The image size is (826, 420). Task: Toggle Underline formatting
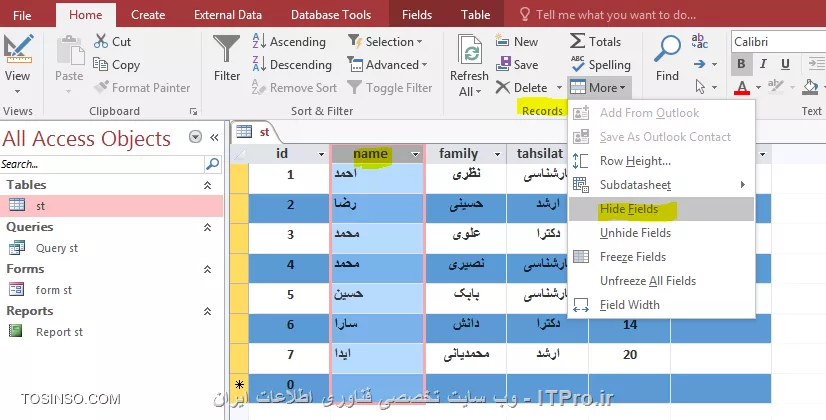tap(785, 64)
